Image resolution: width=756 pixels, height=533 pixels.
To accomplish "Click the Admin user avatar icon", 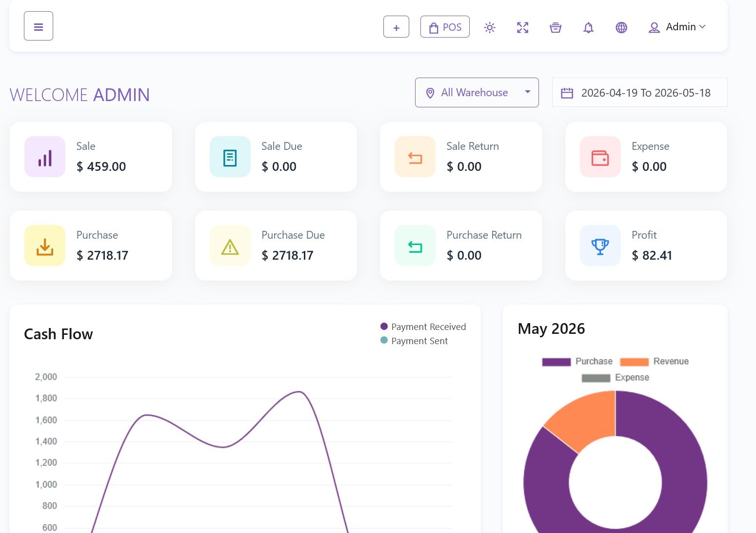I will coord(654,27).
